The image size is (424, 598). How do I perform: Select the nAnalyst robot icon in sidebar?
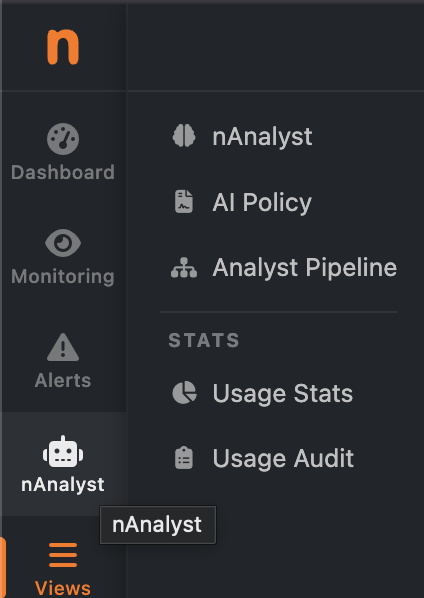pyautogui.click(x=63, y=452)
